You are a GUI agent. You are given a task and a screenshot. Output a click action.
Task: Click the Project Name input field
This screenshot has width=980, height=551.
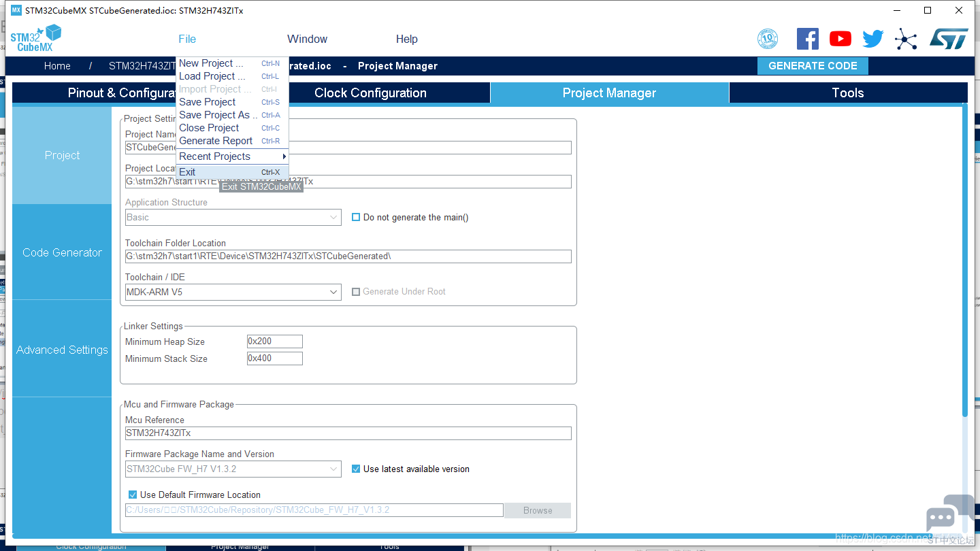348,148
